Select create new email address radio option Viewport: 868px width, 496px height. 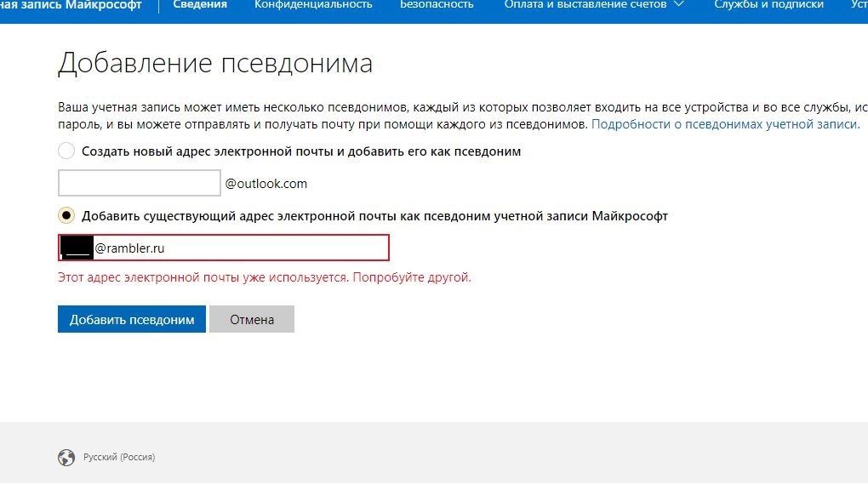point(66,151)
